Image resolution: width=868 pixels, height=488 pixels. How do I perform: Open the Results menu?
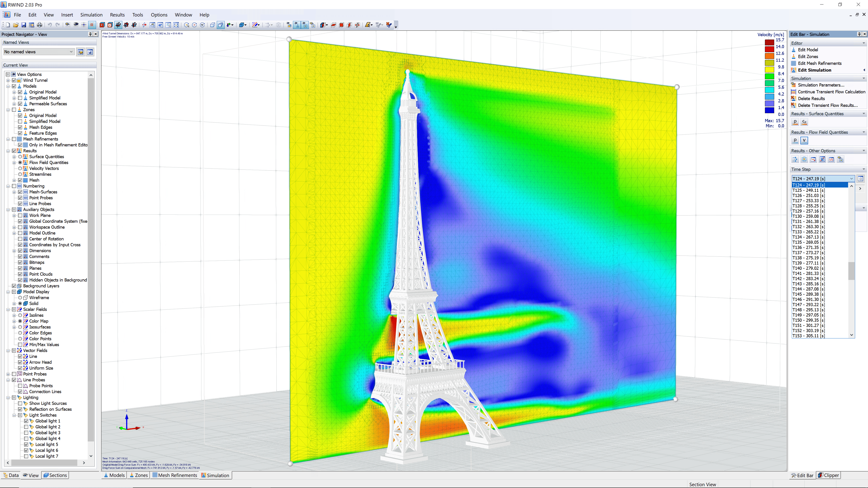[x=117, y=14]
